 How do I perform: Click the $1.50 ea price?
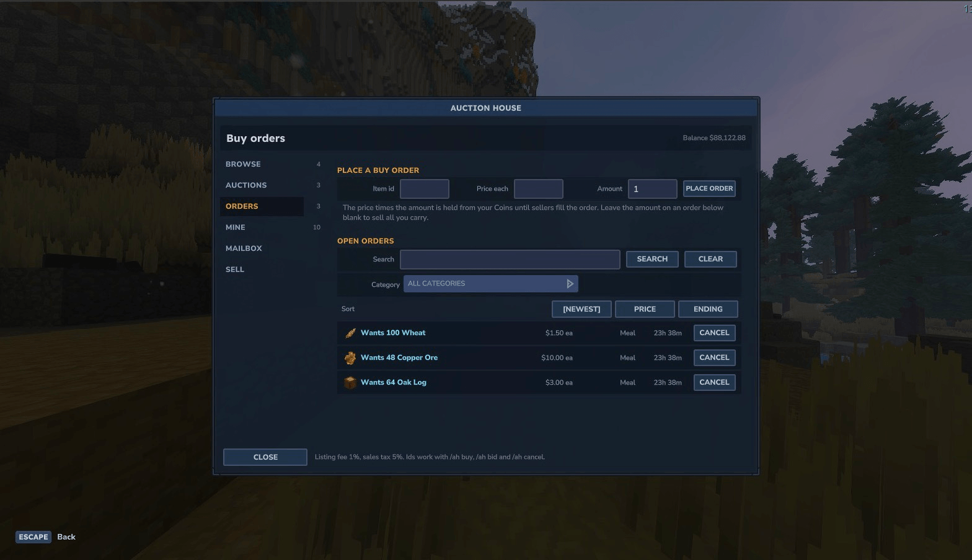(x=559, y=333)
